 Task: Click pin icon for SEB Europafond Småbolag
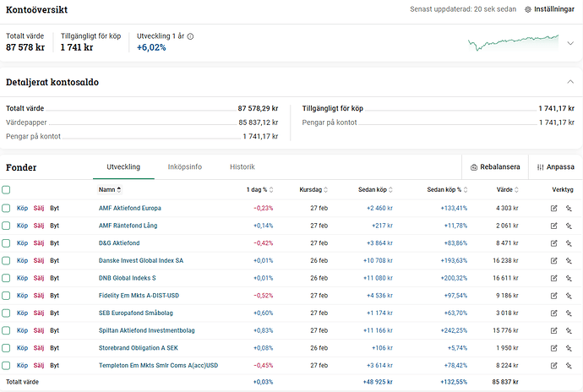click(569, 313)
